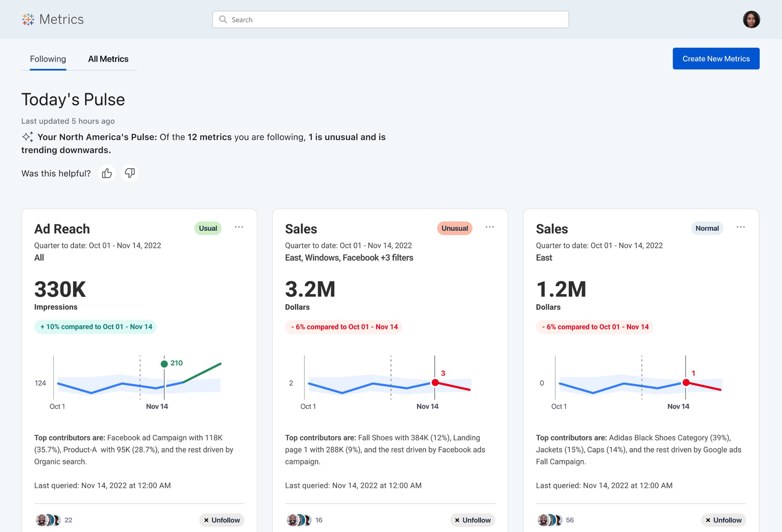Click follower avatars showing 56 followers
This screenshot has width=782, height=532.
pos(550,520)
